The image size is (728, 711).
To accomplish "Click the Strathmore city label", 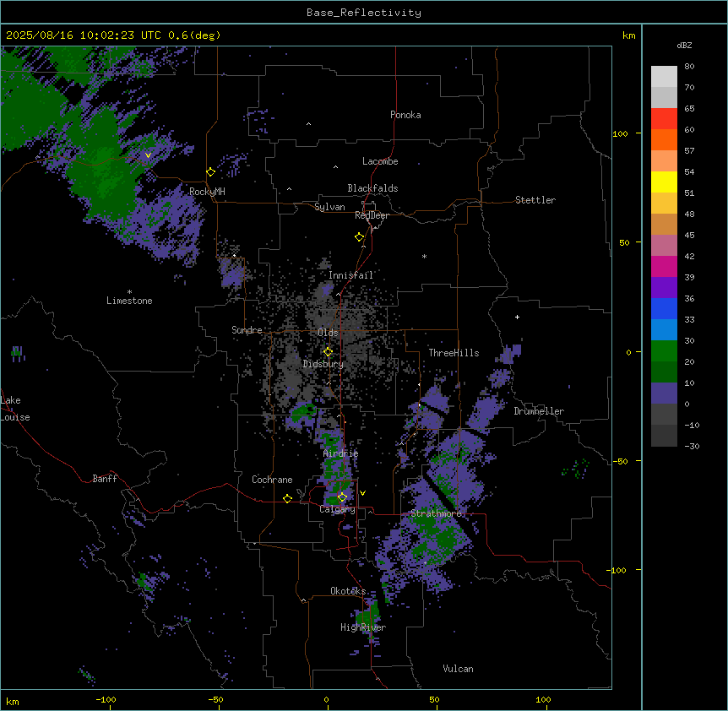I will tap(436, 513).
